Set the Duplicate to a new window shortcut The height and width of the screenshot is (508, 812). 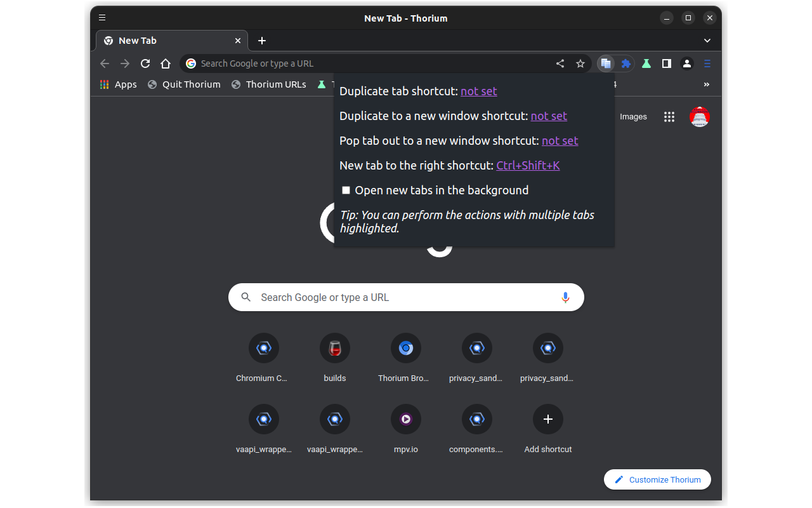click(549, 116)
